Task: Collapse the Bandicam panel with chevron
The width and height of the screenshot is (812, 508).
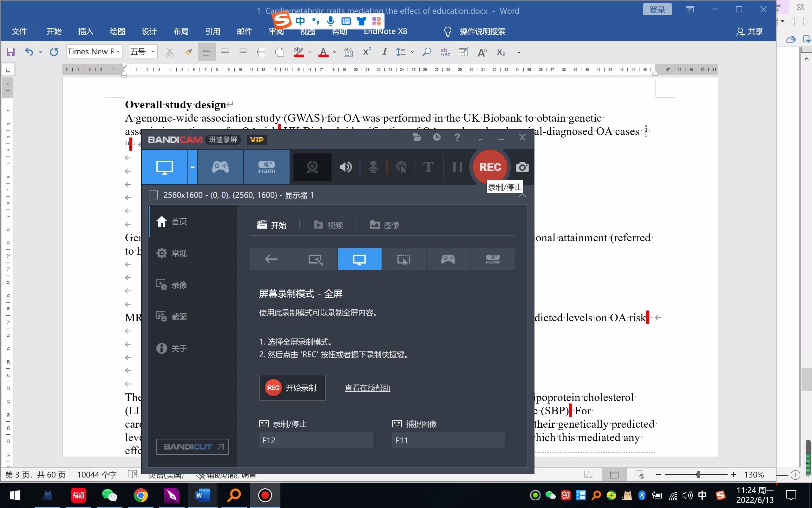Action: click(x=522, y=195)
